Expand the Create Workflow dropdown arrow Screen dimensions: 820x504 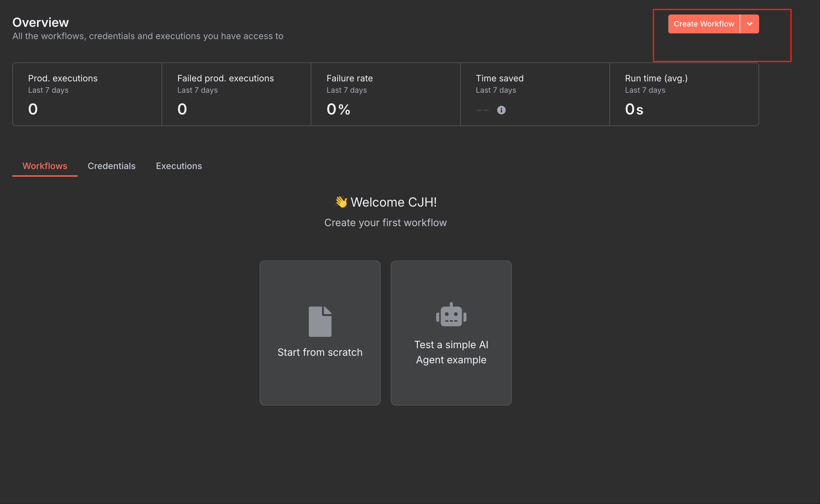point(750,24)
